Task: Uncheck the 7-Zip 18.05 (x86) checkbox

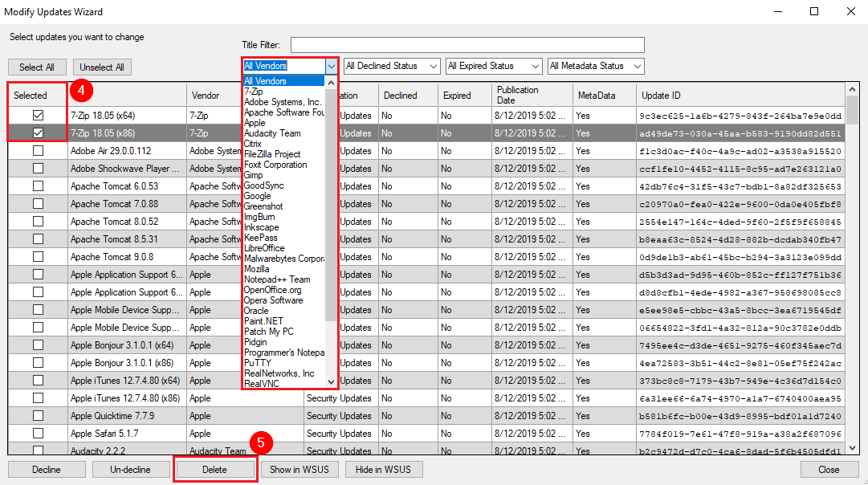Action: coord(38,132)
